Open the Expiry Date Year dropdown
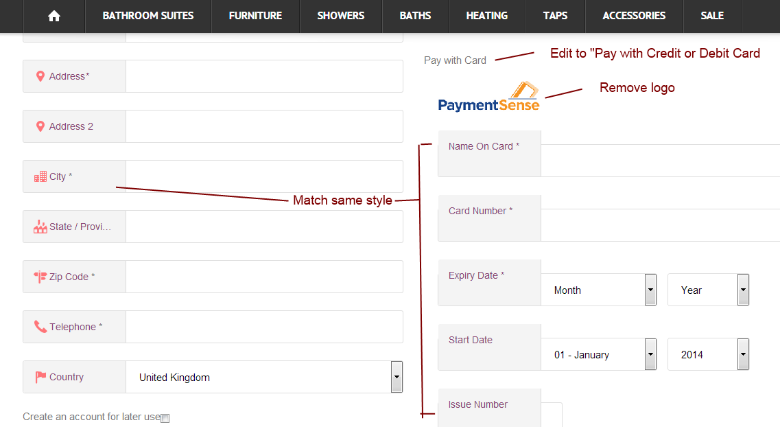This screenshot has width=780, height=427. (708, 290)
